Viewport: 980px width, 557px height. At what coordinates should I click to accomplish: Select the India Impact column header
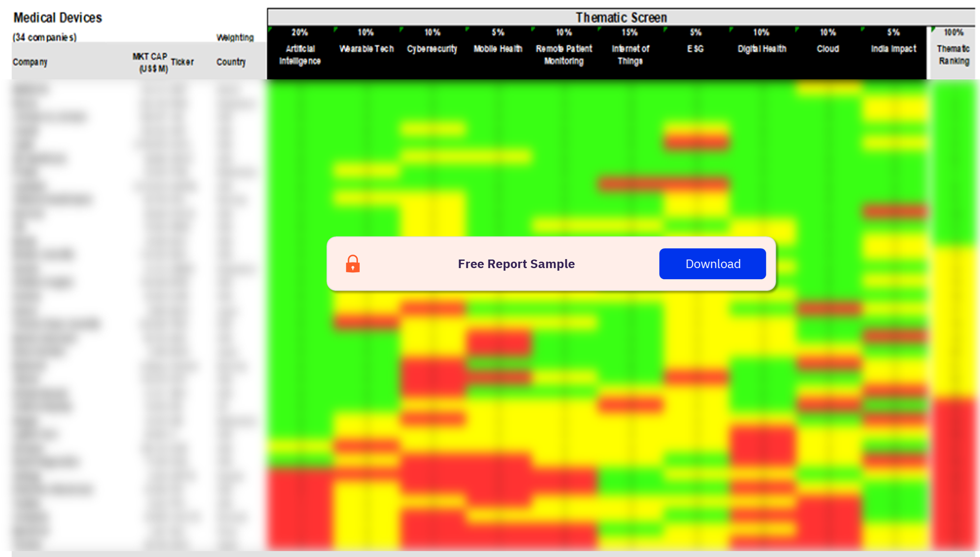pyautogui.click(x=893, y=49)
